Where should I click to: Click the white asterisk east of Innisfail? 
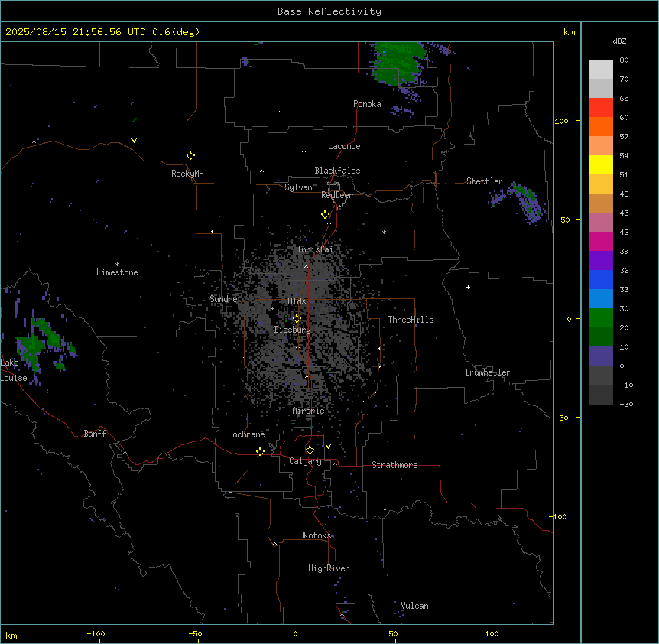tap(384, 232)
